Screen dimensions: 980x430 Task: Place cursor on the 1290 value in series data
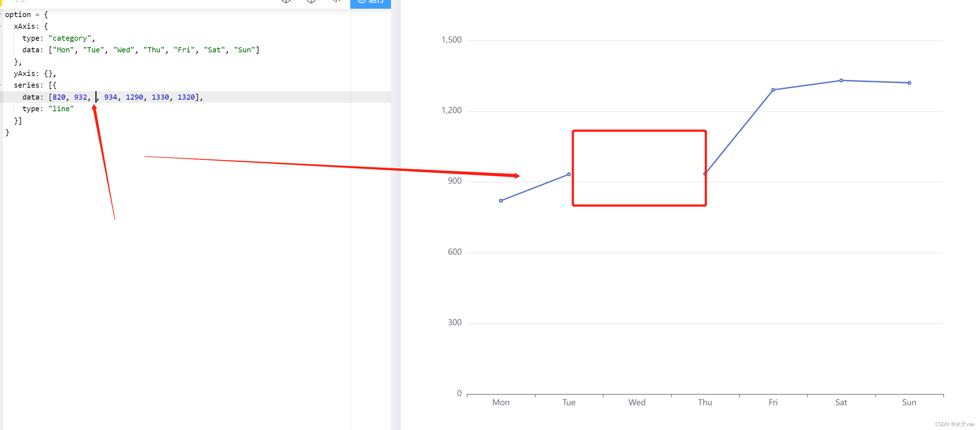[x=134, y=97]
